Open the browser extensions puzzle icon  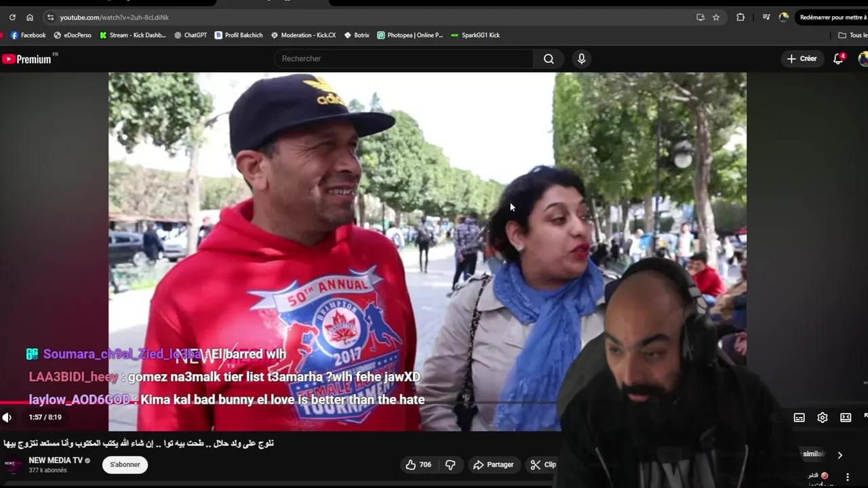(x=741, y=17)
